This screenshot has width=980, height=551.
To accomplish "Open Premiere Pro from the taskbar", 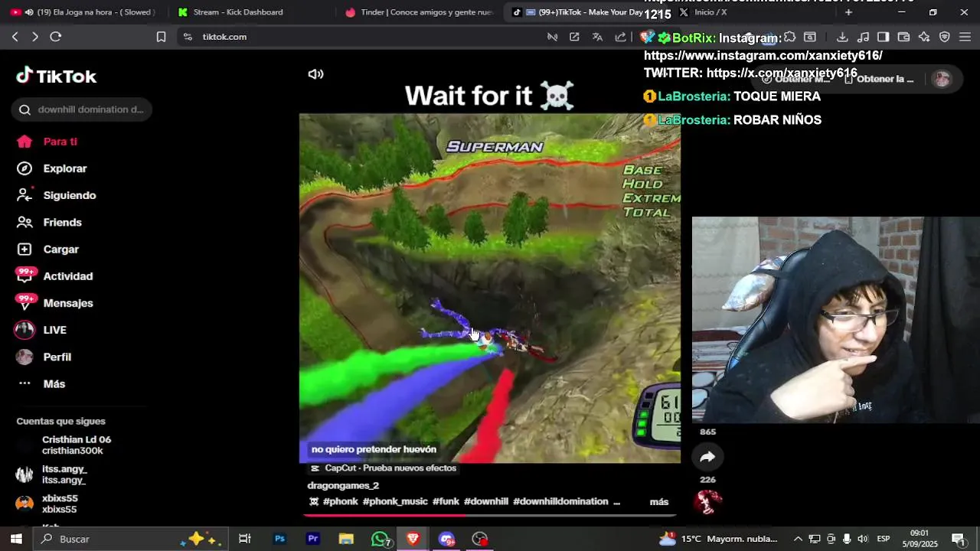I will pos(312,539).
